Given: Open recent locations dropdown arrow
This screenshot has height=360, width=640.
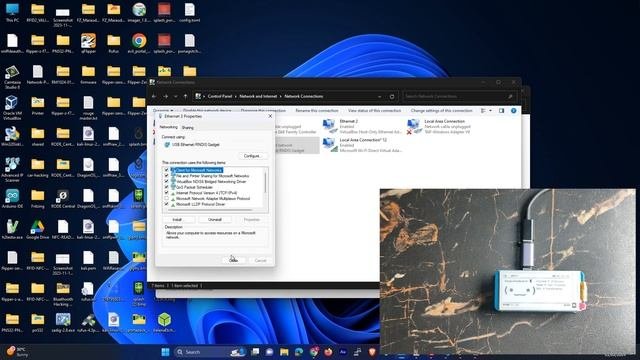Looking at the screenshot, I should click(176, 96).
